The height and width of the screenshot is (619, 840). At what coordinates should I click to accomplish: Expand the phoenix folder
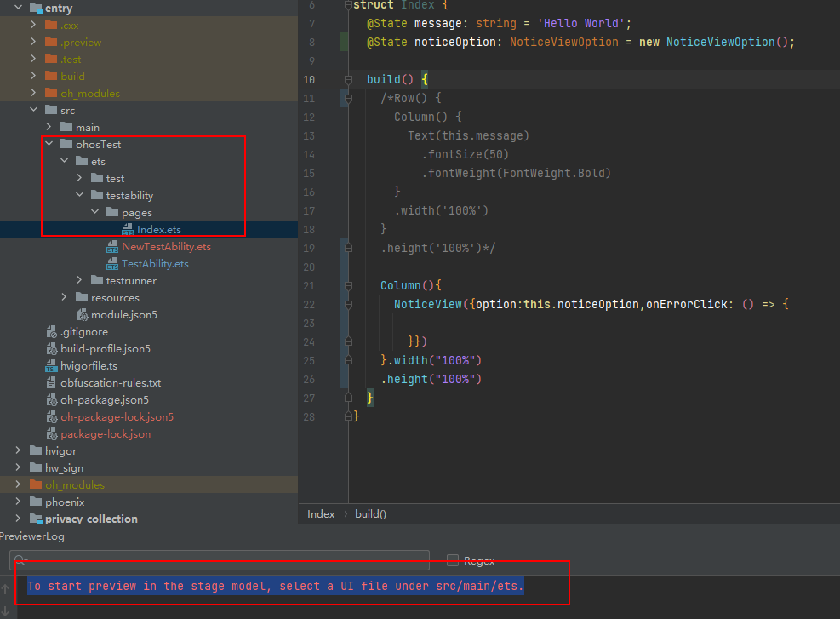coord(18,502)
